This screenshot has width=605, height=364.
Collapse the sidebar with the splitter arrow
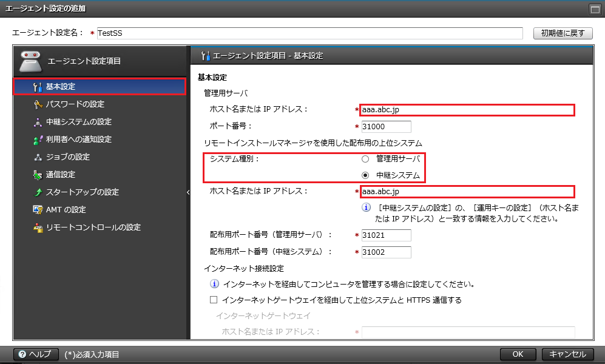(188, 192)
